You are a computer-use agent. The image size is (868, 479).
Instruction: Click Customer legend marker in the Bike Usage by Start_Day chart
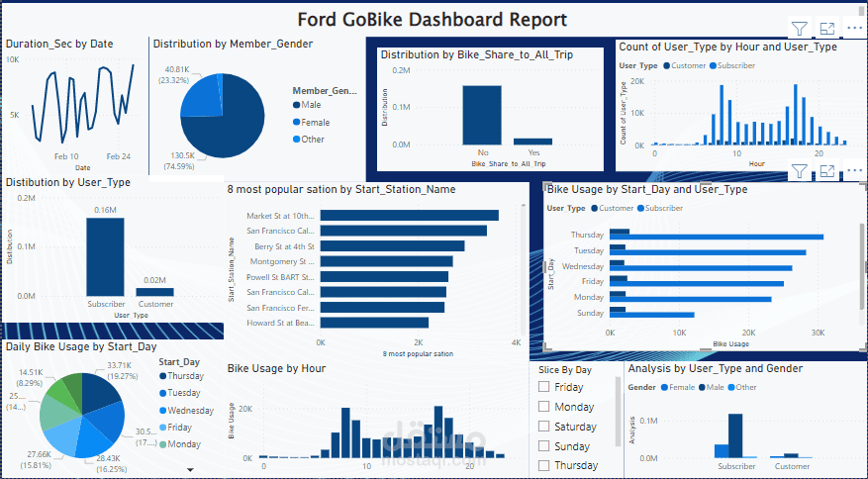(x=595, y=208)
